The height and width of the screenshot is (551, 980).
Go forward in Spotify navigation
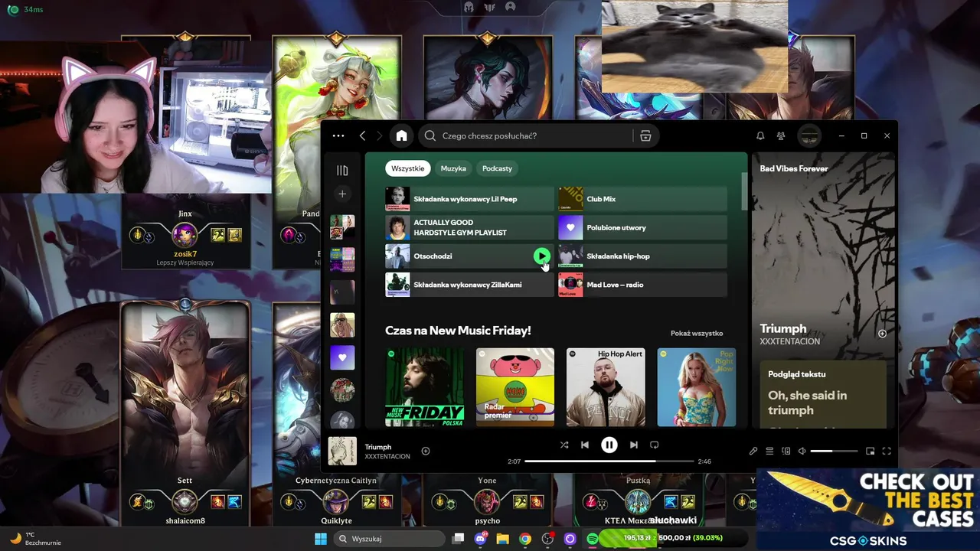click(x=381, y=135)
